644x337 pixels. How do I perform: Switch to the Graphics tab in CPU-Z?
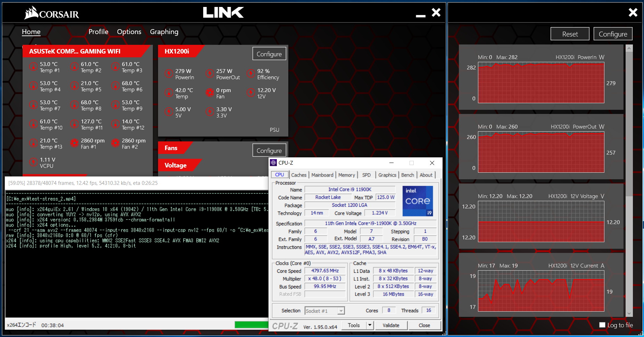coord(387,175)
